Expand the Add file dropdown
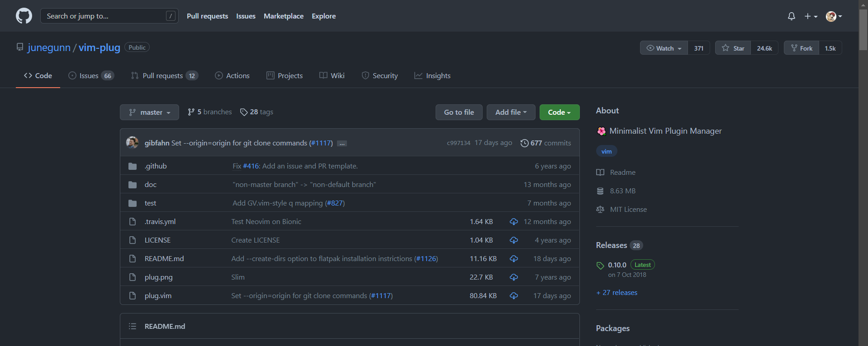The width and height of the screenshot is (868, 346). tap(511, 112)
